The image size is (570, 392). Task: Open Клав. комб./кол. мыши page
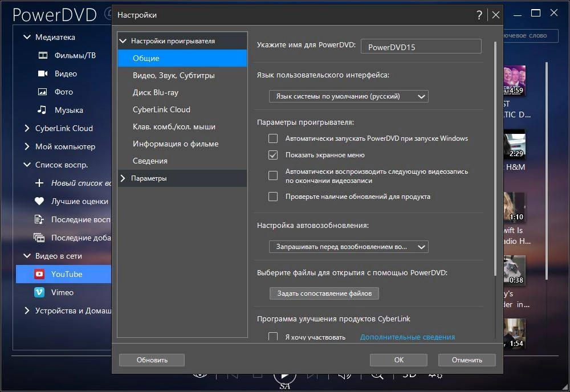(182, 126)
